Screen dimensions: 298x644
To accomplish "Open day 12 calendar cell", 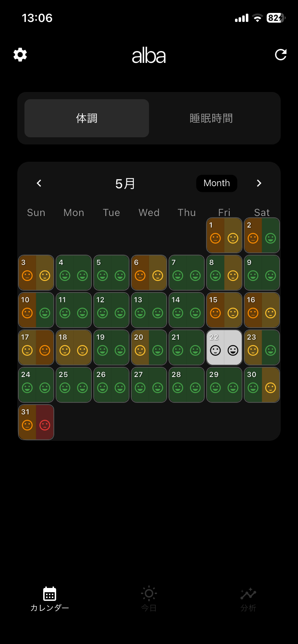I will pyautogui.click(x=111, y=310).
